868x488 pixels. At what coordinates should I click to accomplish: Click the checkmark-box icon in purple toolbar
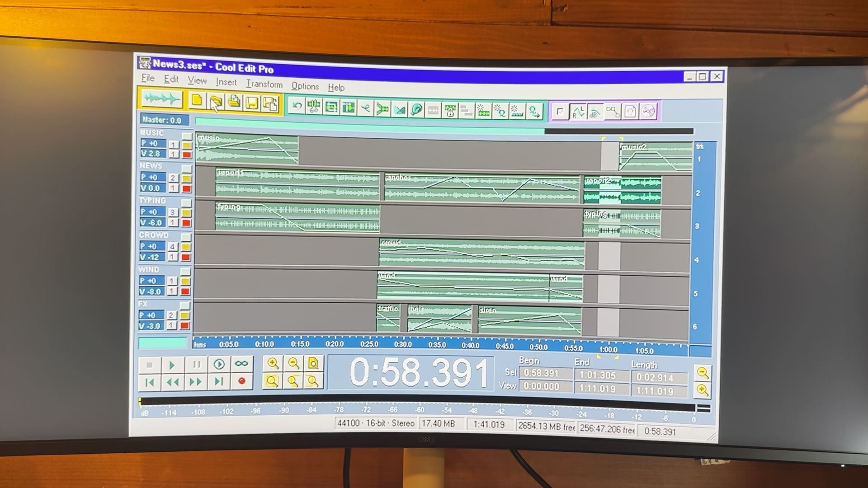[x=560, y=111]
